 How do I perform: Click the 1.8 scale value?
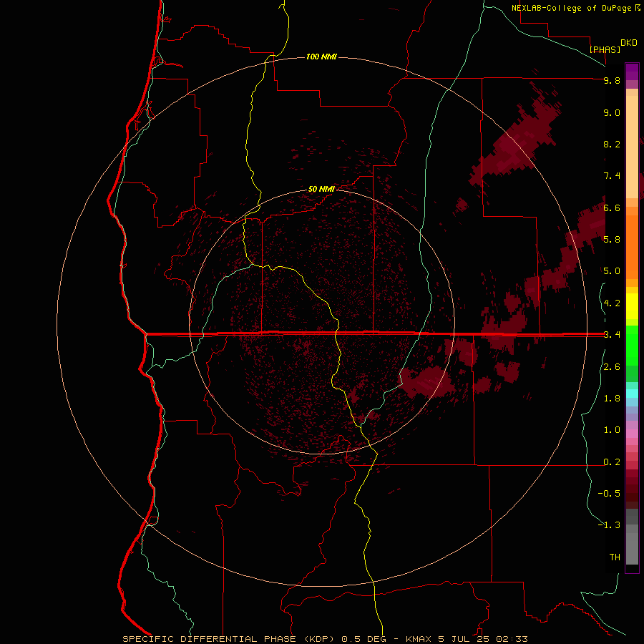612,399
